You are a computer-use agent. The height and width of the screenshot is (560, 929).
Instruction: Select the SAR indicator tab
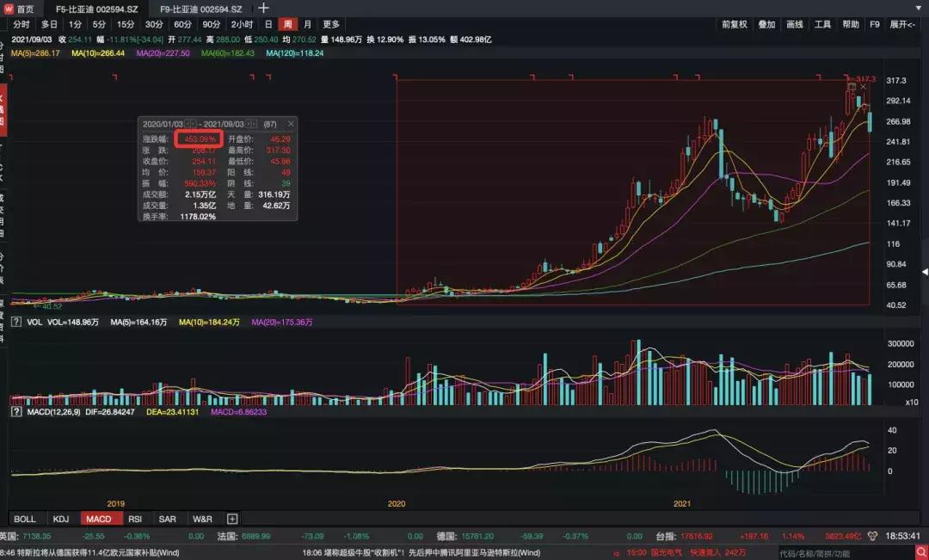point(167,519)
